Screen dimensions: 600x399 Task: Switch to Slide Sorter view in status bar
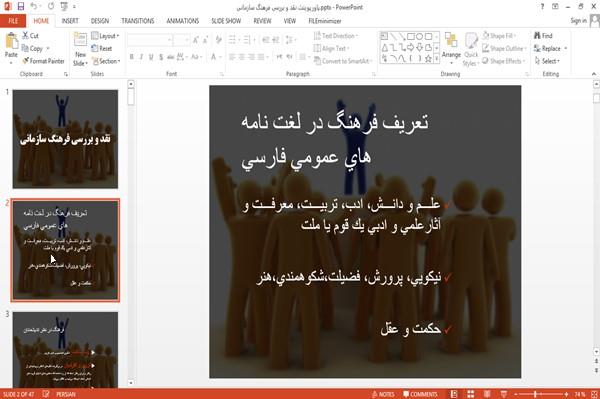pyautogui.click(x=471, y=394)
